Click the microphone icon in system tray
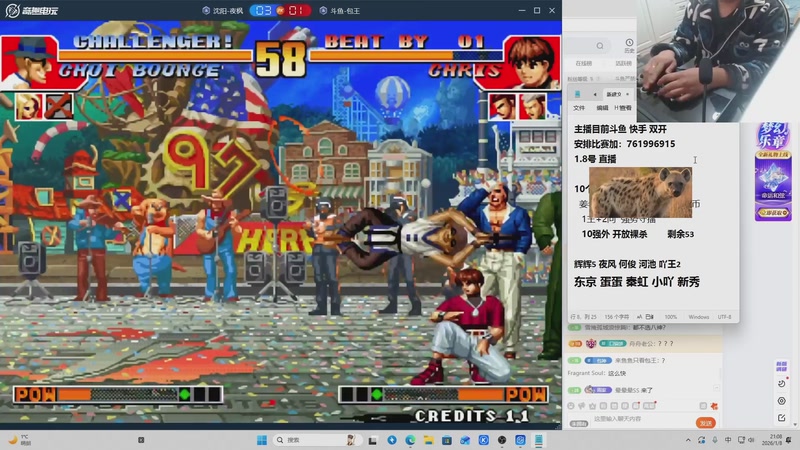Image resolution: width=800 pixels, height=450 pixels. (715, 440)
